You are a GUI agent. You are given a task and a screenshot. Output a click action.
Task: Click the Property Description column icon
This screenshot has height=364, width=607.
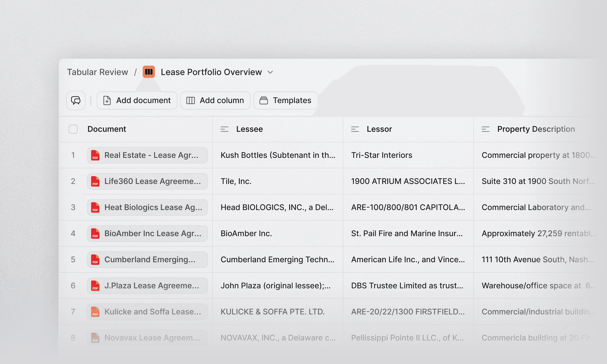(485, 129)
